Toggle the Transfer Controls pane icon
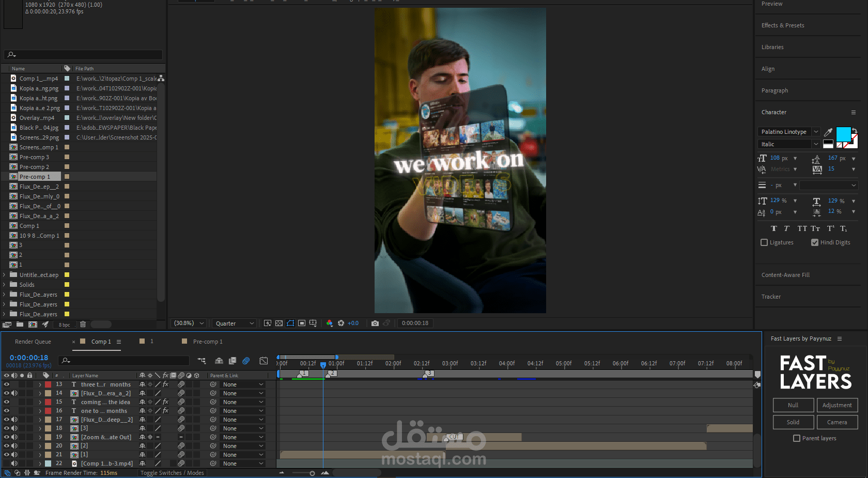Screen dimensions: 868x478 click(18, 473)
